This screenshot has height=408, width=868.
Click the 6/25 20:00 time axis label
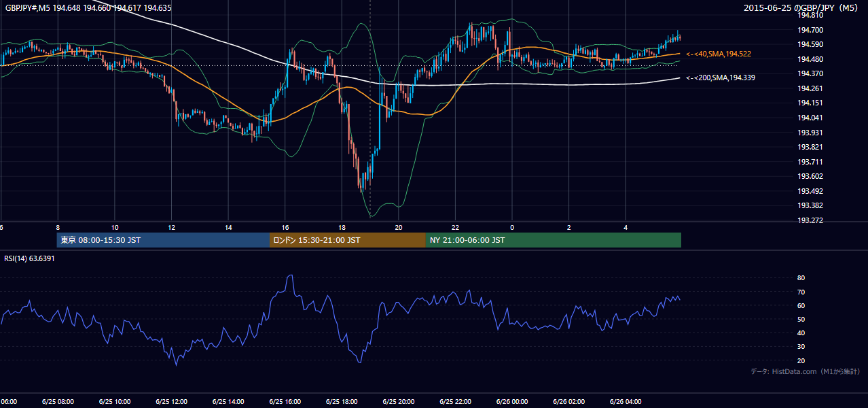[x=399, y=402]
